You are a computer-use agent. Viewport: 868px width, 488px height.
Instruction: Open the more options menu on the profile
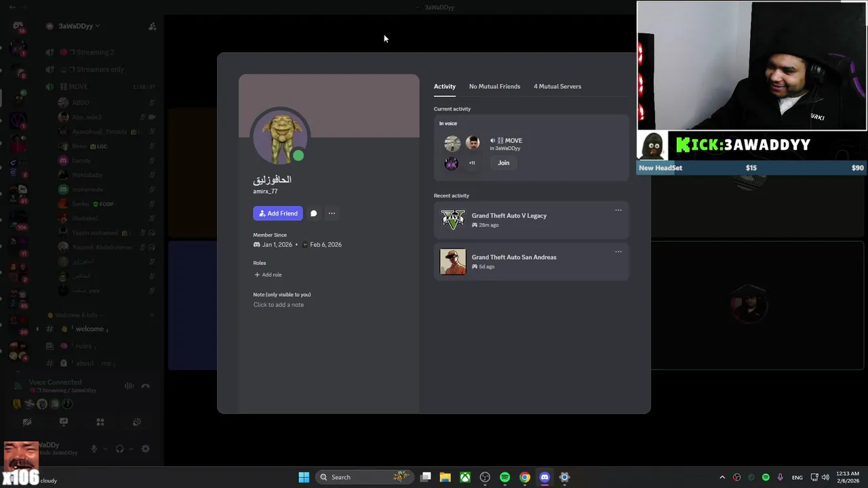point(332,213)
